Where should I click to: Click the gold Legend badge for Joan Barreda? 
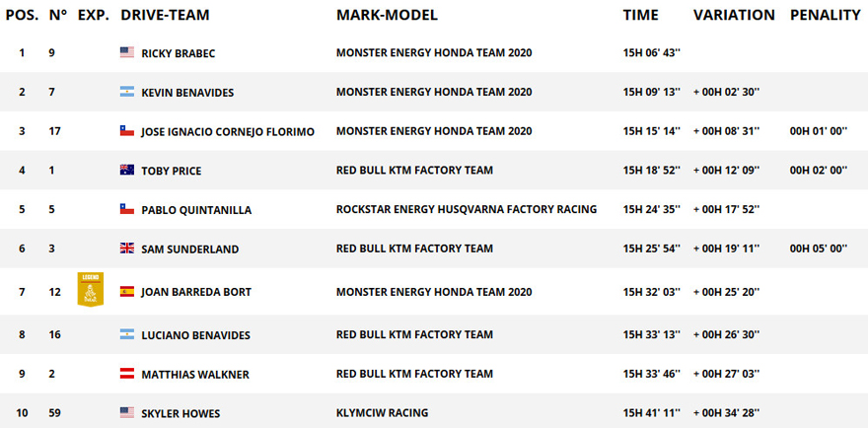click(90, 289)
